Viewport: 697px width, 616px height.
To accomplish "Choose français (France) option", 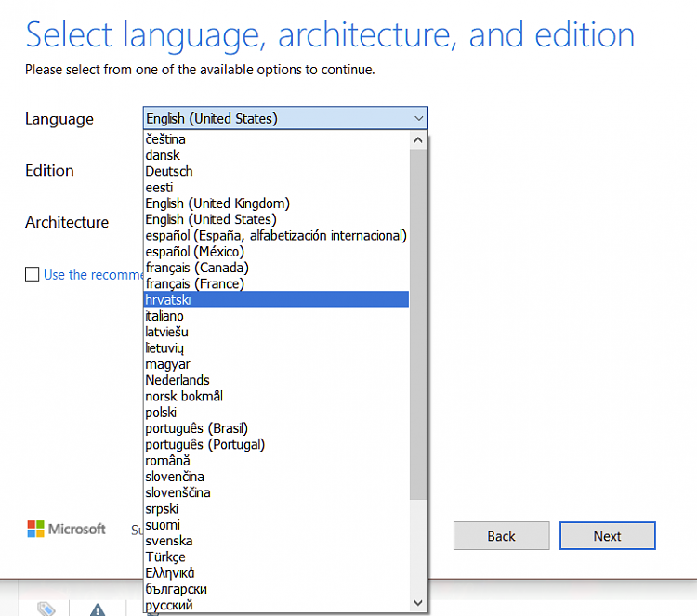I will [277, 283].
